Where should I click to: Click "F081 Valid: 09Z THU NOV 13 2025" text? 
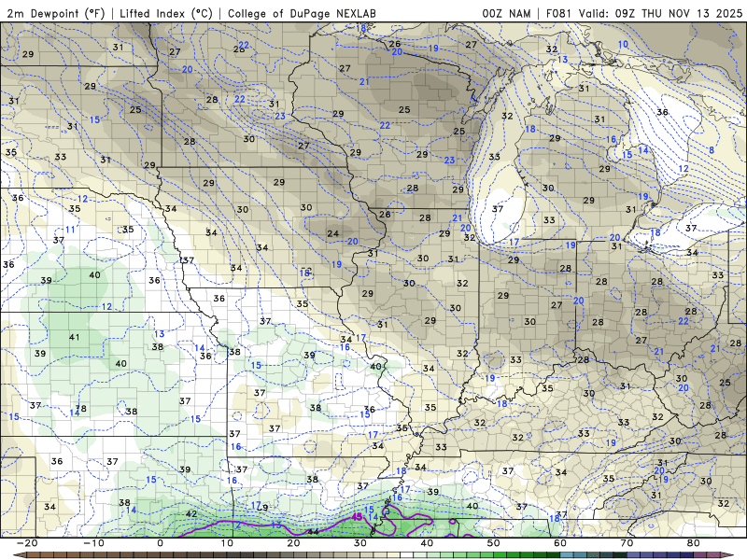click(x=644, y=13)
